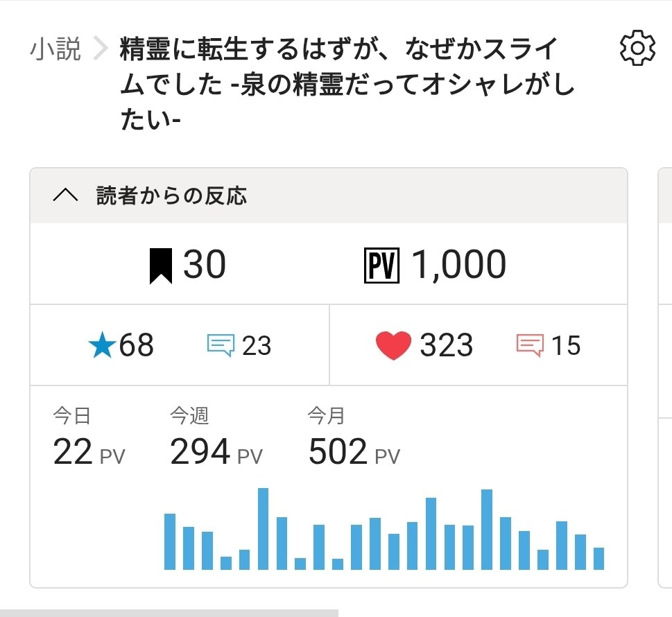Click the breadcrumb arrow after 小説
This screenshot has width=672, height=617.
[101, 49]
